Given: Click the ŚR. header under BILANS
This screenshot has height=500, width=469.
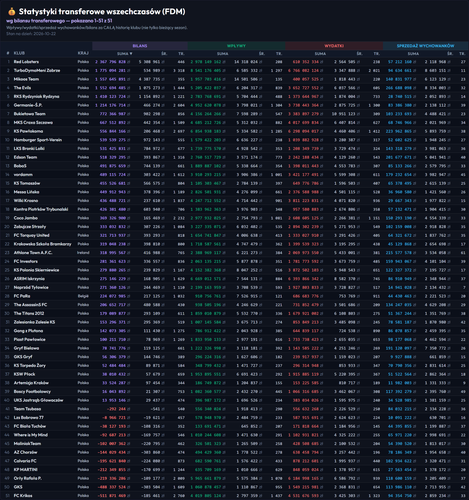Looking at the screenshot, I should [x=164, y=53].
